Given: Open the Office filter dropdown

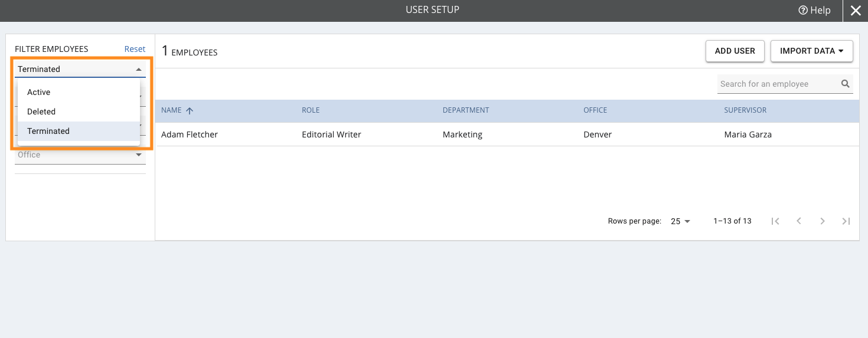Looking at the screenshot, I should (80, 155).
